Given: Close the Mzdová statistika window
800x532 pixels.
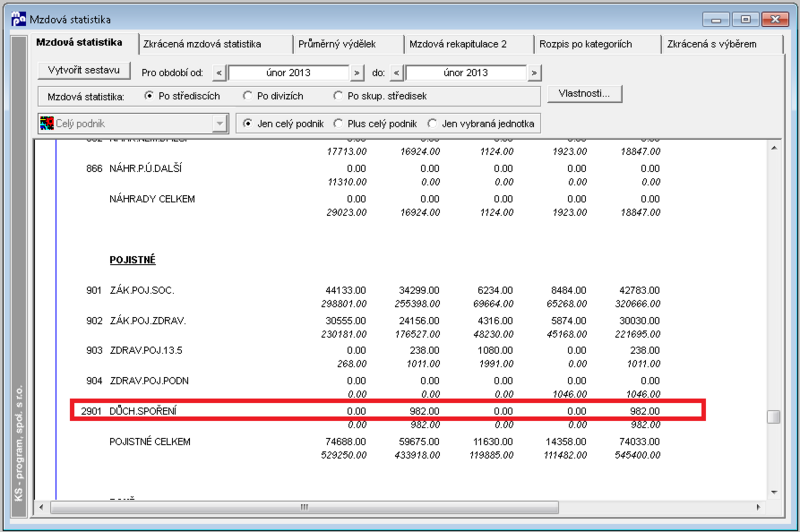Looking at the screenshot, I should [775, 19].
